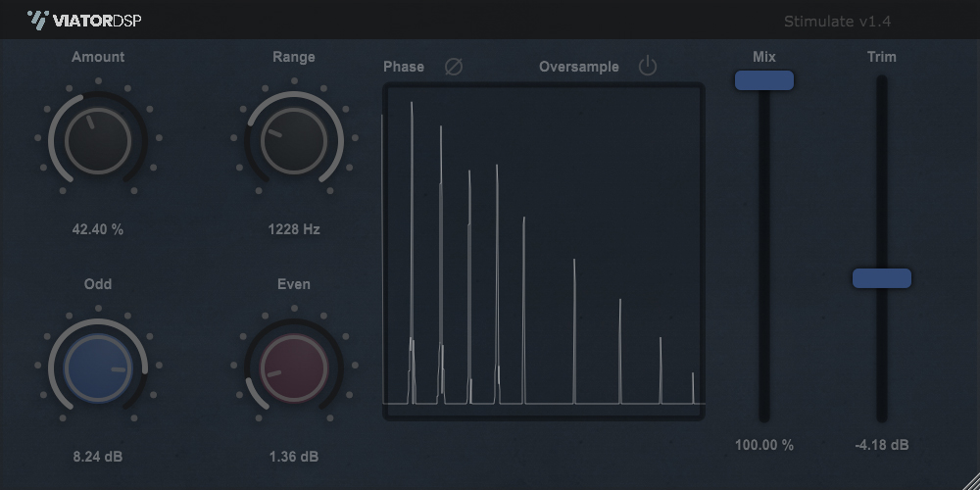Image resolution: width=980 pixels, height=490 pixels.
Task: Click the 8.24 dB odd value
Action: 98,457
